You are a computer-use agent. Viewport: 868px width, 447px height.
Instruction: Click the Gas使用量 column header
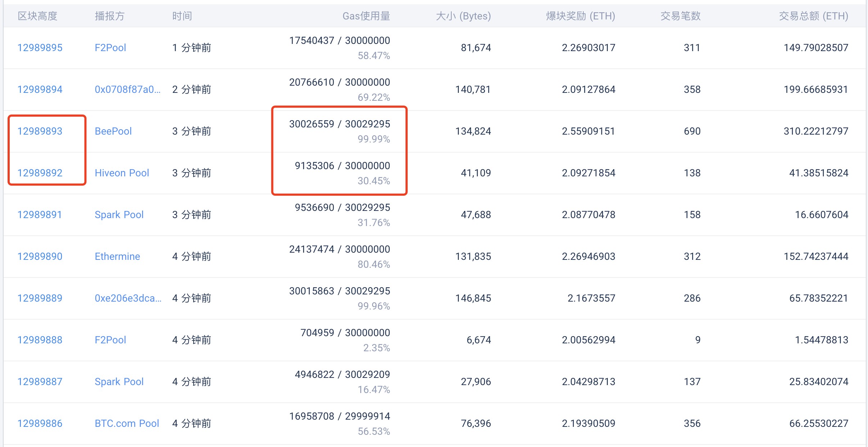tap(366, 16)
